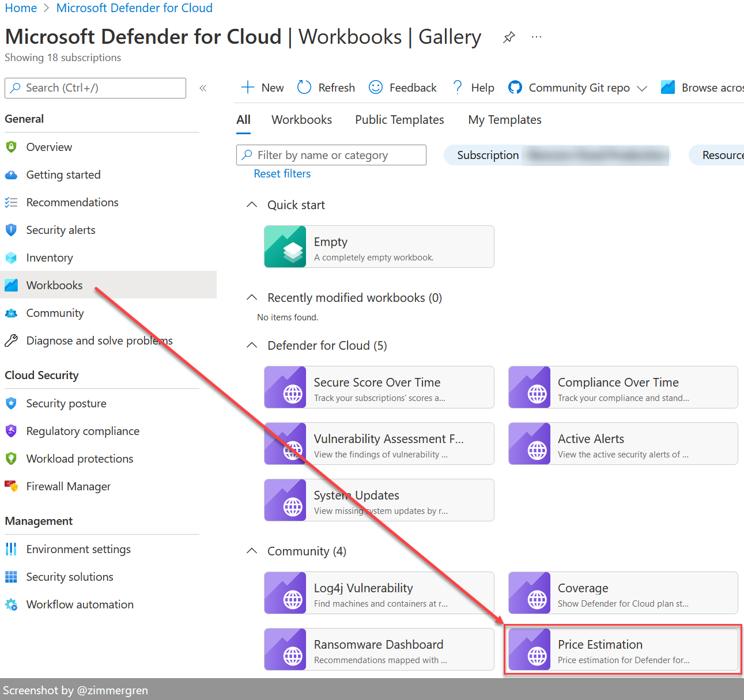Click the Inventory cube icon
The image size is (744, 700).
click(11, 258)
